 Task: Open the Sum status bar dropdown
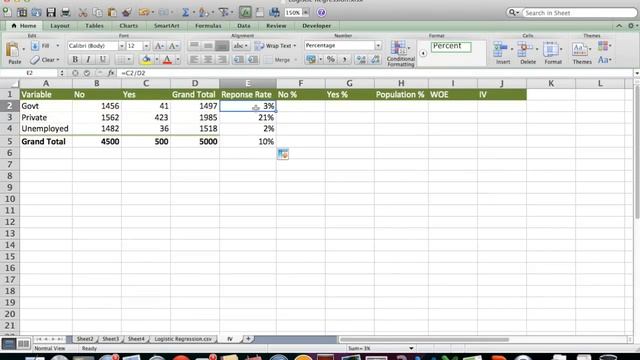coord(411,348)
